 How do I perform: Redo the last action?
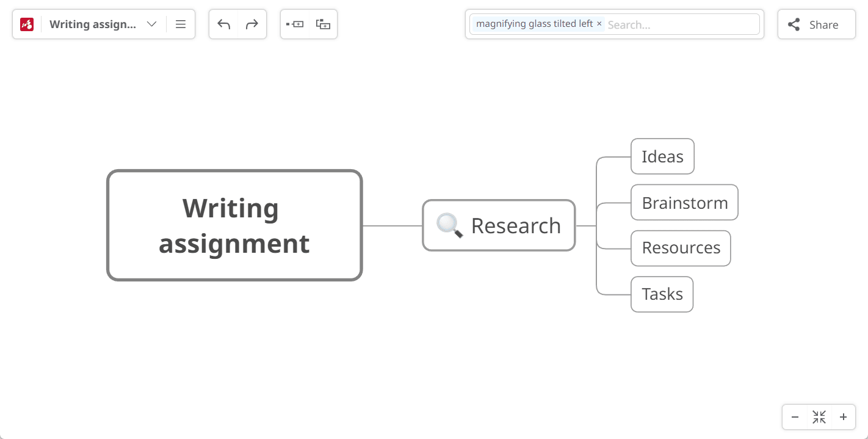pyautogui.click(x=251, y=24)
